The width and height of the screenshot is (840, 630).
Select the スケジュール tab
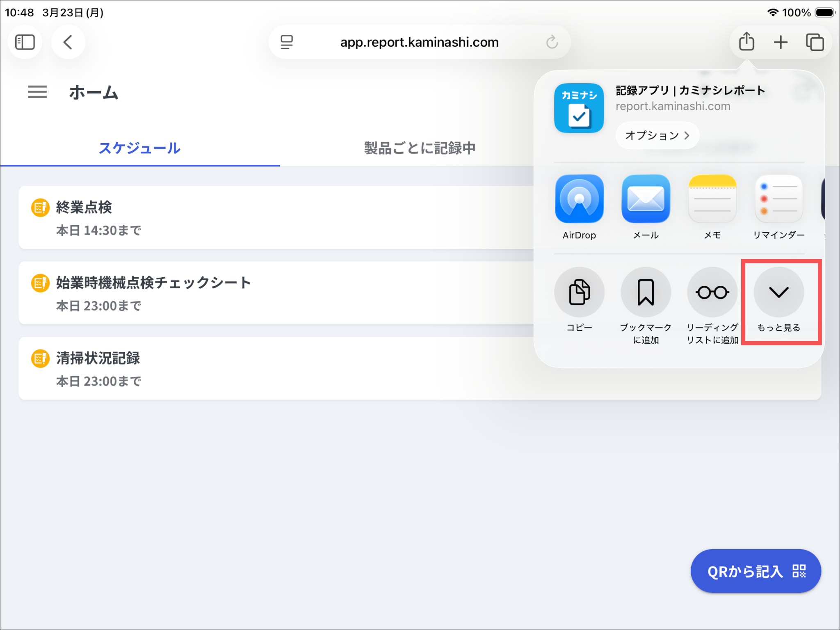(x=139, y=148)
